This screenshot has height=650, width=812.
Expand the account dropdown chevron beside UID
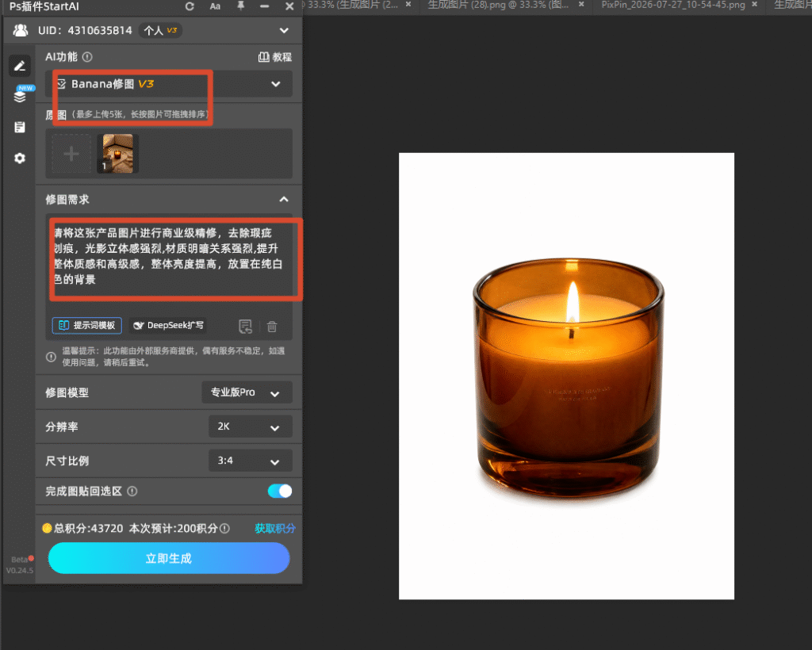pos(284,31)
